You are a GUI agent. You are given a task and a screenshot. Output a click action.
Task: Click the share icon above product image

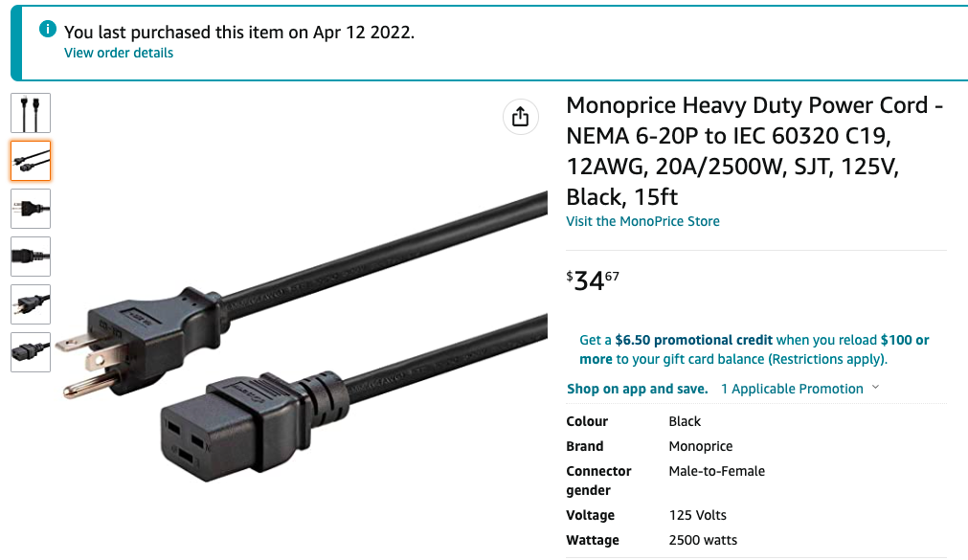[x=521, y=117]
